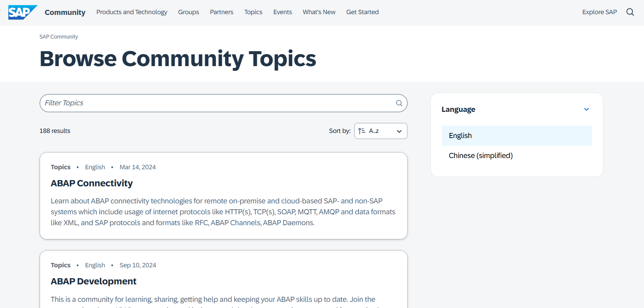Open the ABAP Development topic
The height and width of the screenshot is (308, 644).
(93, 281)
